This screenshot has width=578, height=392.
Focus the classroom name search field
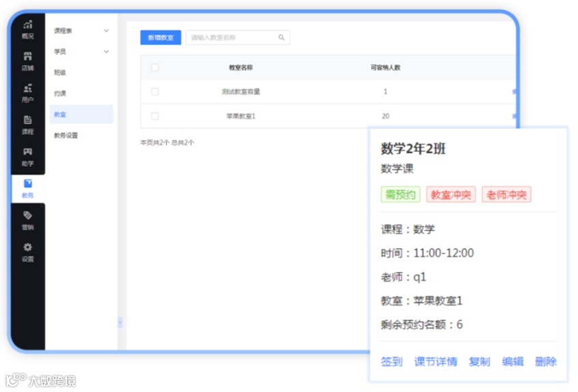pos(237,37)
